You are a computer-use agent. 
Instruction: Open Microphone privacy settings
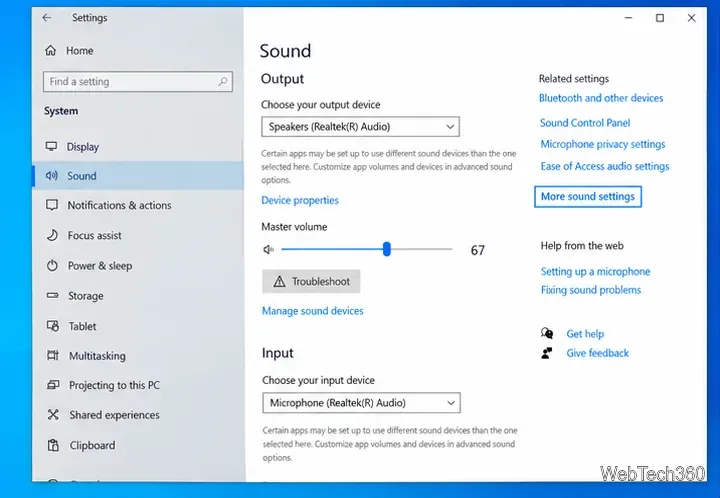point(603,144)
